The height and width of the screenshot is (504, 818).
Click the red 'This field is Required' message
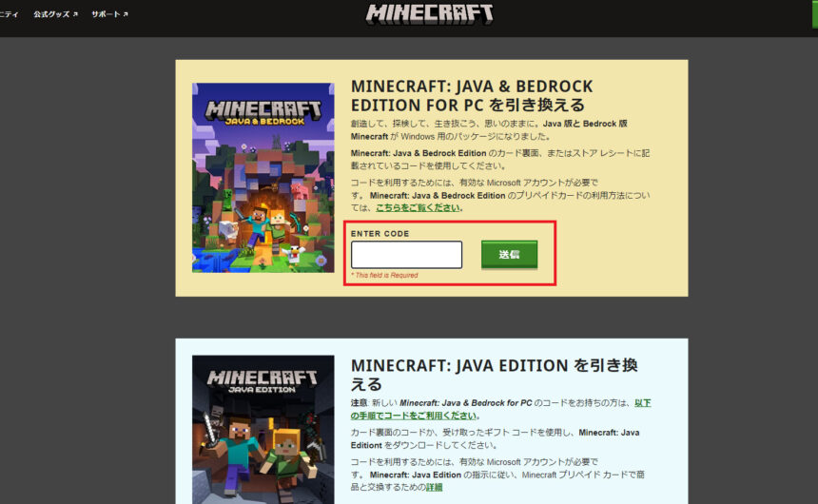pyautogui.click(x=384, y=275)
